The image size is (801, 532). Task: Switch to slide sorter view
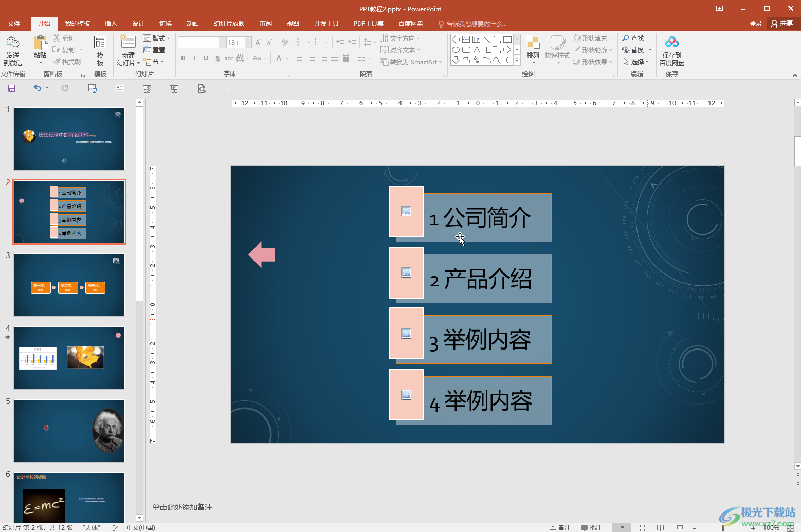coord(641,528)
